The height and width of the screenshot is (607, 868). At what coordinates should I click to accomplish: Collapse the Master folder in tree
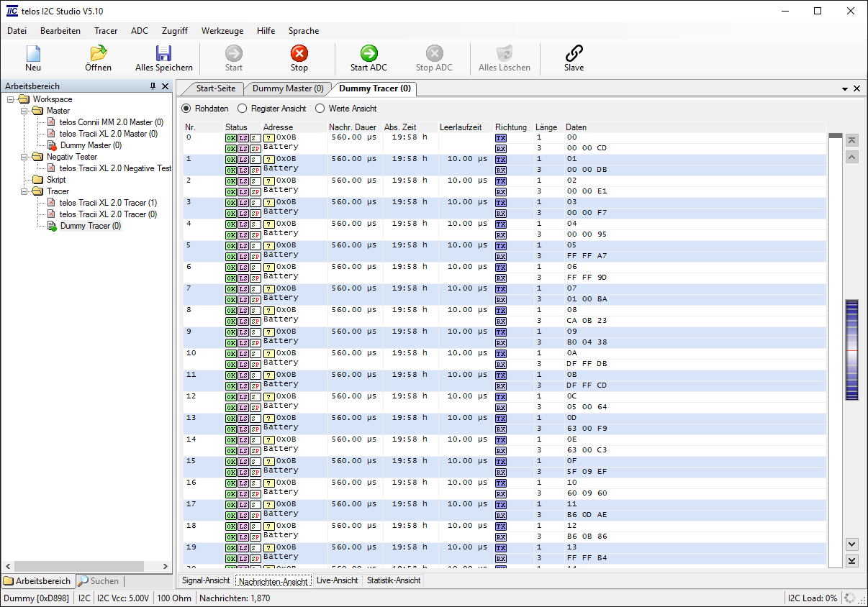click(24, 111)
